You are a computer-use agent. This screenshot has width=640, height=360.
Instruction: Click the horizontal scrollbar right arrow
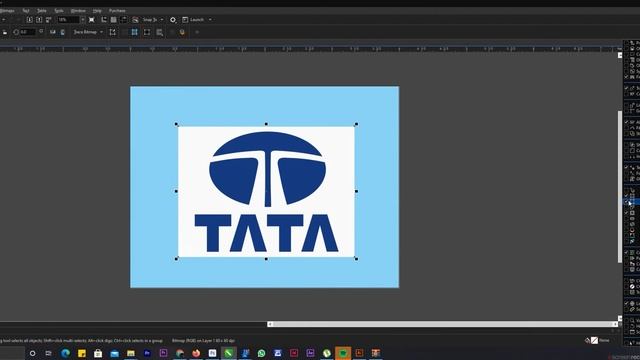pyautogui.click(x=615, y=324)
